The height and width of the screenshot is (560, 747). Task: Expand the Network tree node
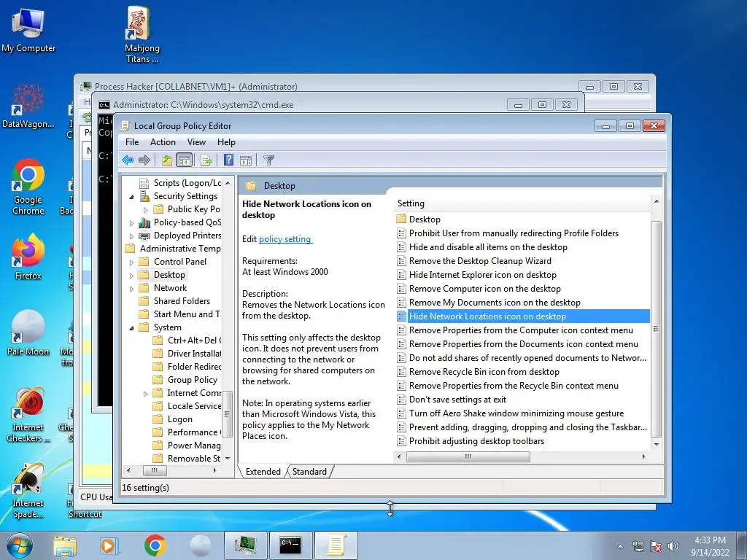click(131, 288)
